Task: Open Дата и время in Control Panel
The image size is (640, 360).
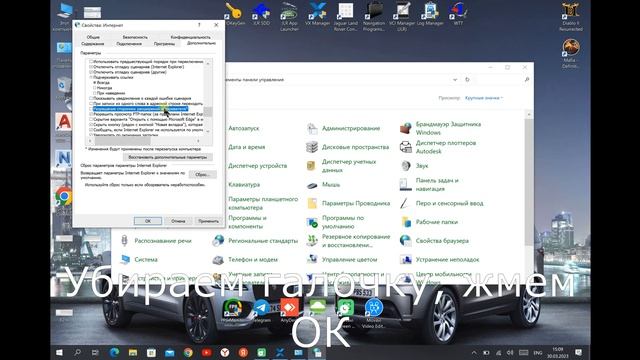Action: 247,147
